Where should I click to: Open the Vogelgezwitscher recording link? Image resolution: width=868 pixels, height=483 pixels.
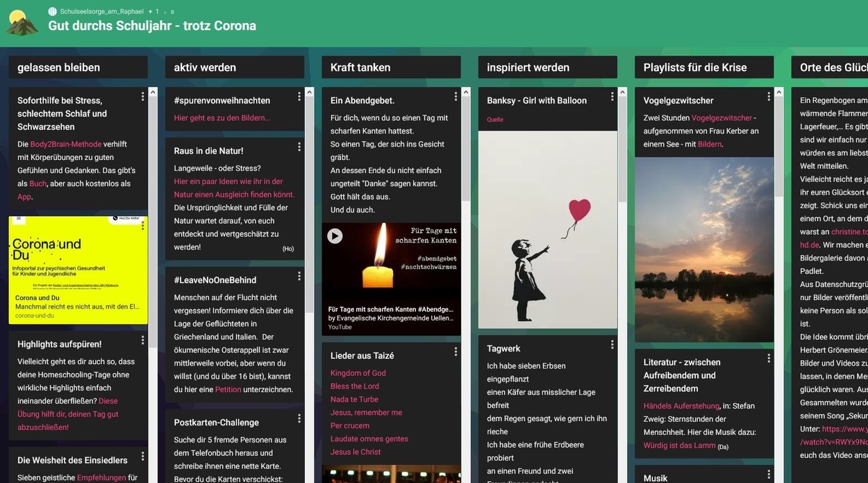tap(721, 118)
